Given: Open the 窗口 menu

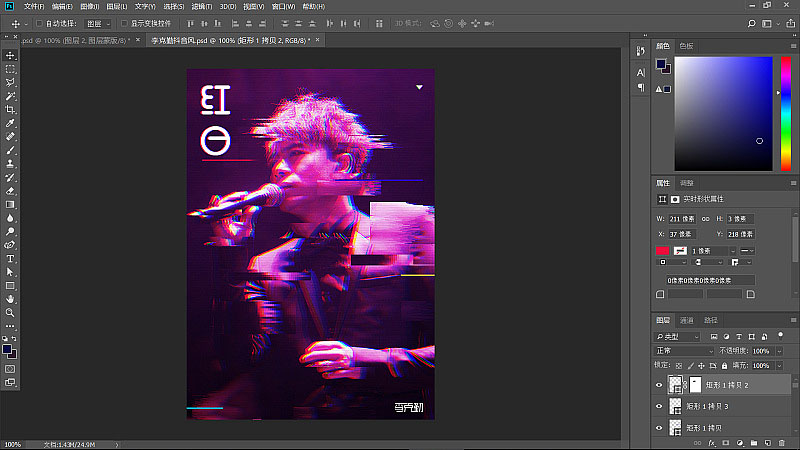Looking at the screenshot, I should [283, 7].
